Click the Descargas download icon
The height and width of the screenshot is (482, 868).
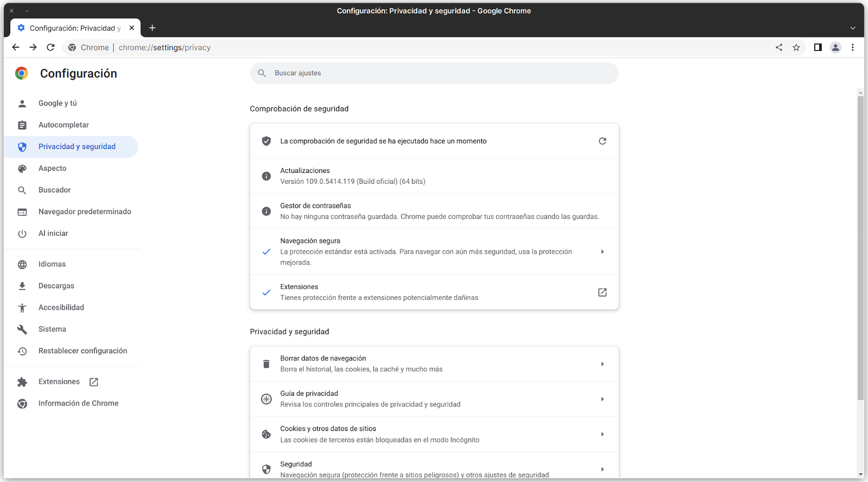pyautogui.click(x=22, y=286)
